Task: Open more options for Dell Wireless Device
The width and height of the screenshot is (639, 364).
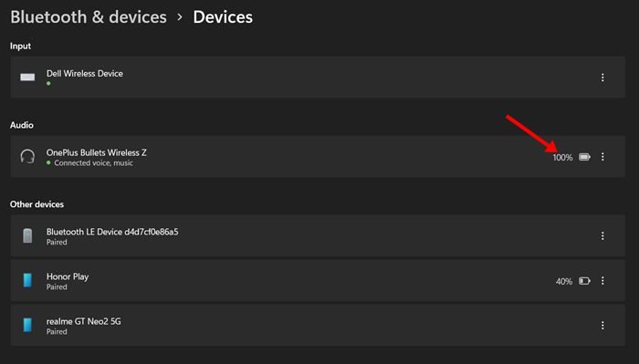Action: (x=602, y=78)
